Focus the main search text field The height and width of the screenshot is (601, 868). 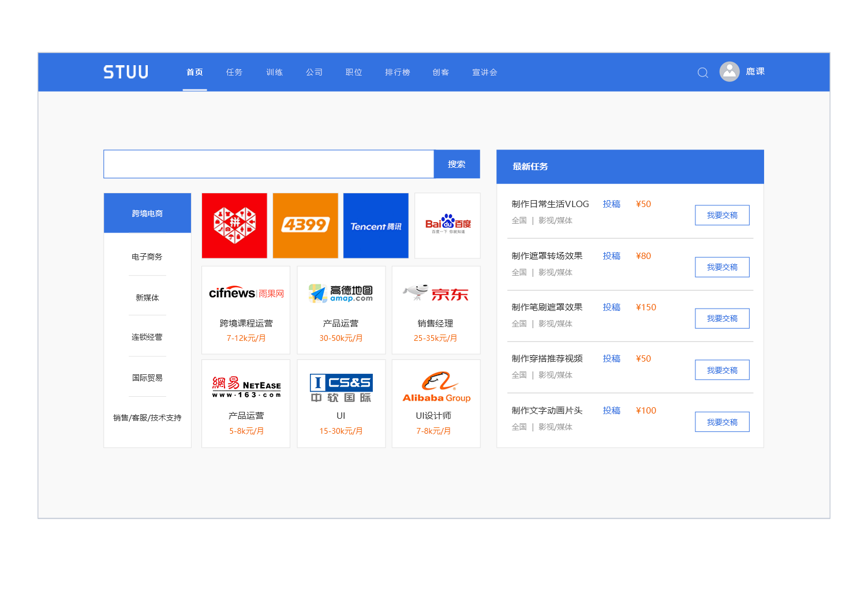click(x=268, y=164)
